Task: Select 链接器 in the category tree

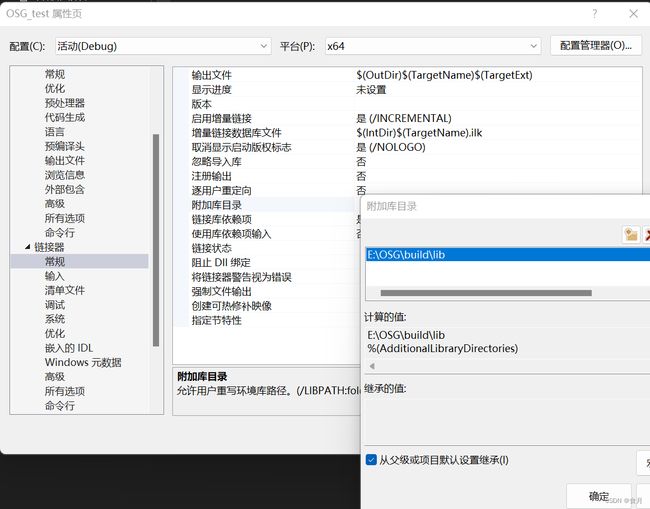Action: (49, 247)
